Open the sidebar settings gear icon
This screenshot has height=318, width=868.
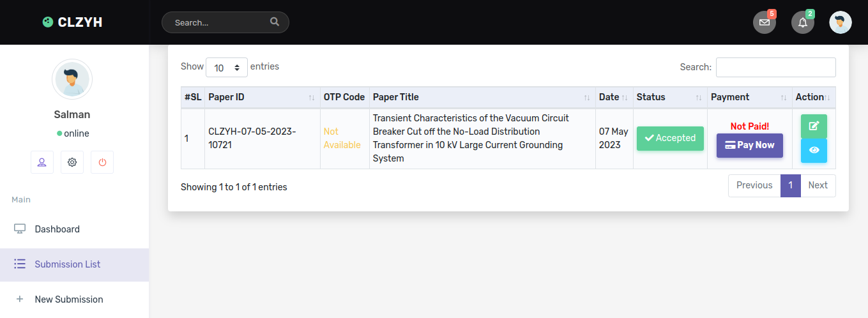point(72,162)
